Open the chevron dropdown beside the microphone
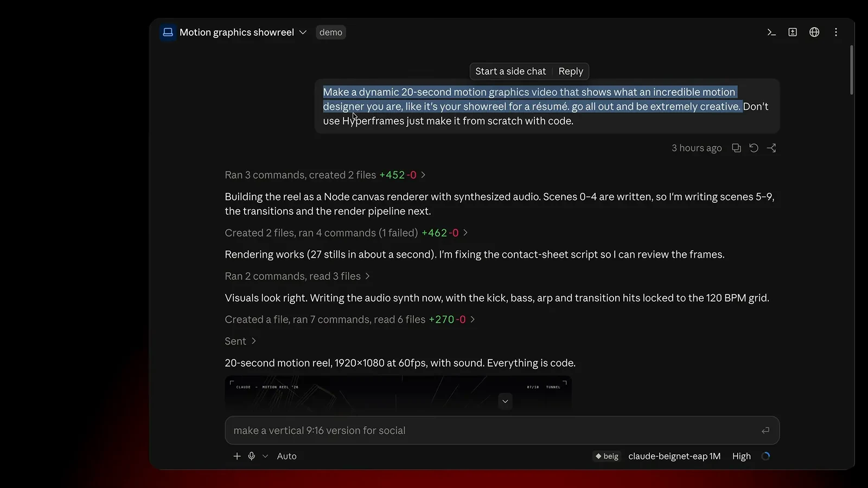This screenshot has width=868, height=488. 265,457
